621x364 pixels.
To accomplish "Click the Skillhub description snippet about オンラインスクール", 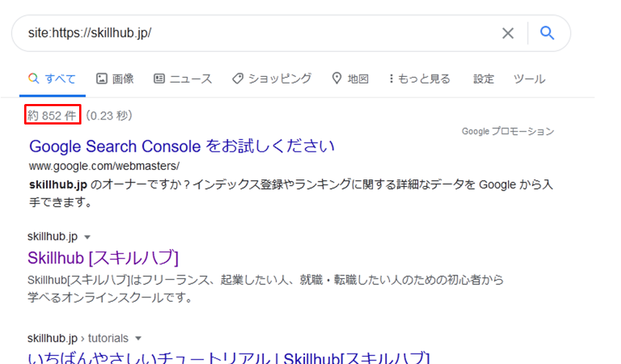I will (x=265, y=289).
